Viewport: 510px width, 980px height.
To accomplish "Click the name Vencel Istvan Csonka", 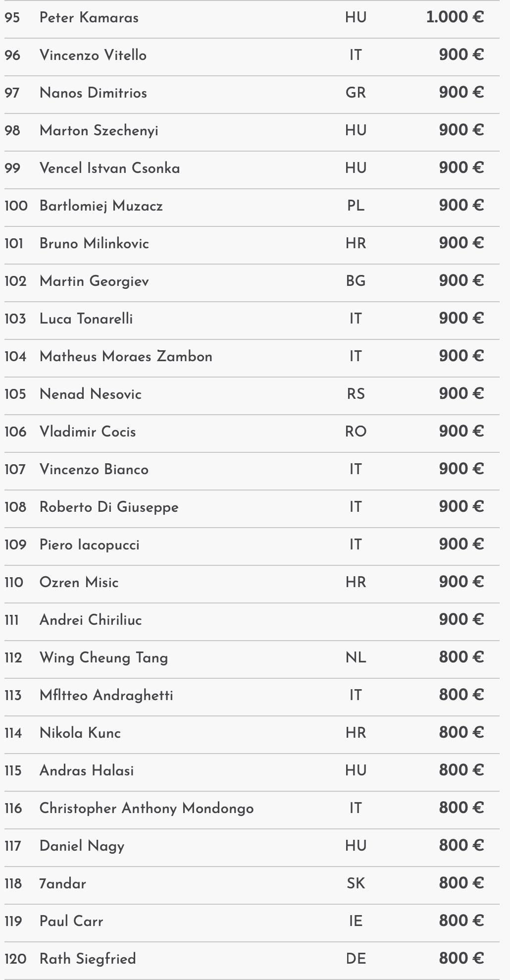I will coord(109,168).
